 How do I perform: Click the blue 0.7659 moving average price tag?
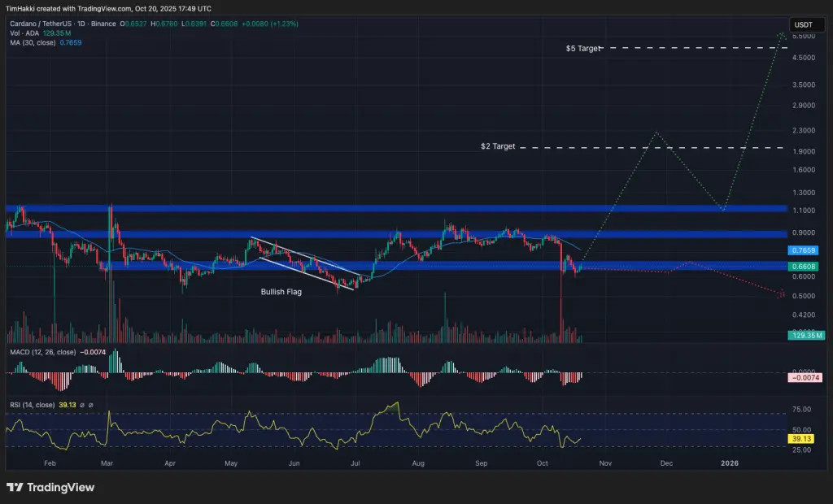pos(803,250)
